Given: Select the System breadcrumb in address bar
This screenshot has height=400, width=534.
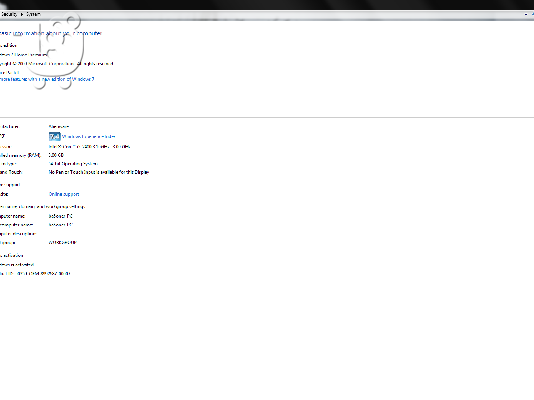Looking at the screenshot, I should (x=33, y=14).
